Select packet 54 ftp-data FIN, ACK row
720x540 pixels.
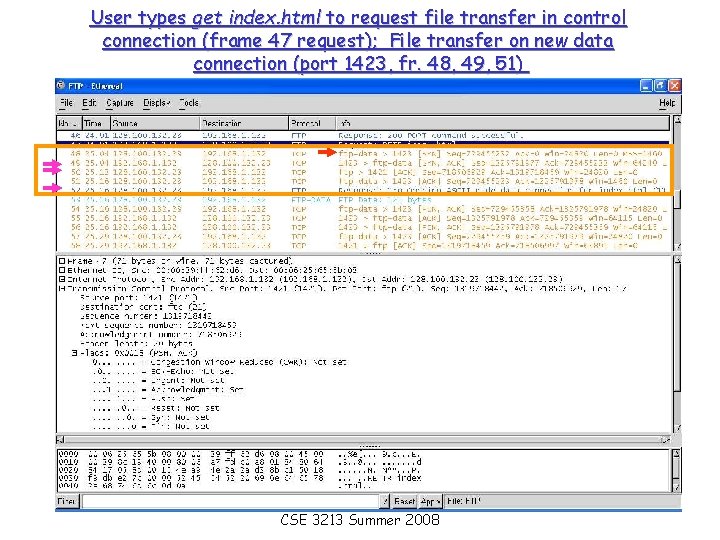point(363,209)
